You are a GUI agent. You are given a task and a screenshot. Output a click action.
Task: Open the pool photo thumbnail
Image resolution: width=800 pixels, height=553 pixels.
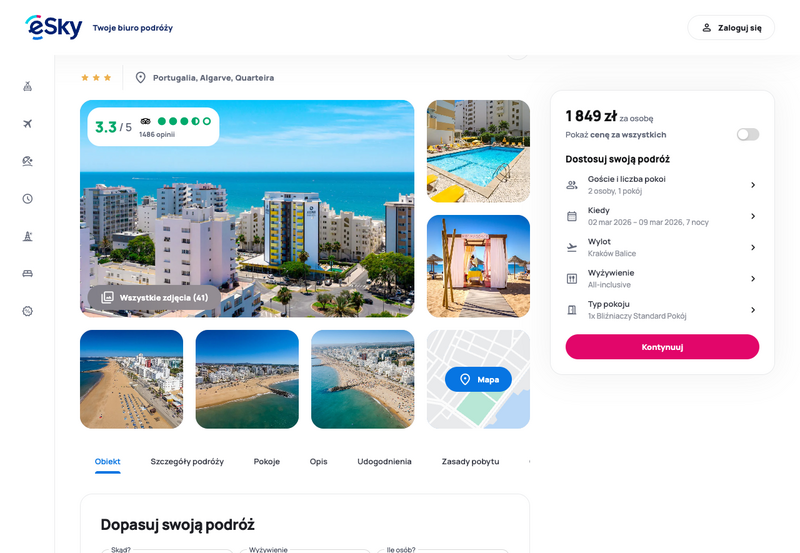pos(478,151)
